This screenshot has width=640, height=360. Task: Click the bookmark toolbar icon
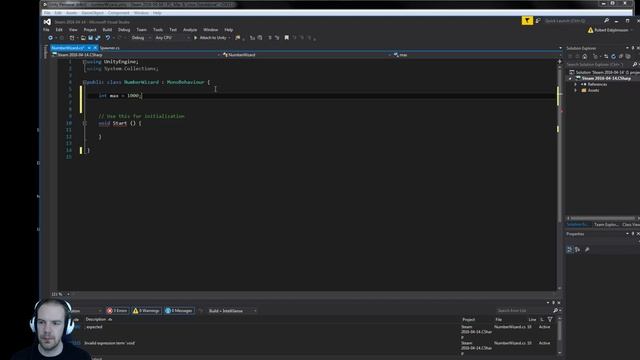click(x=287, y=38)
